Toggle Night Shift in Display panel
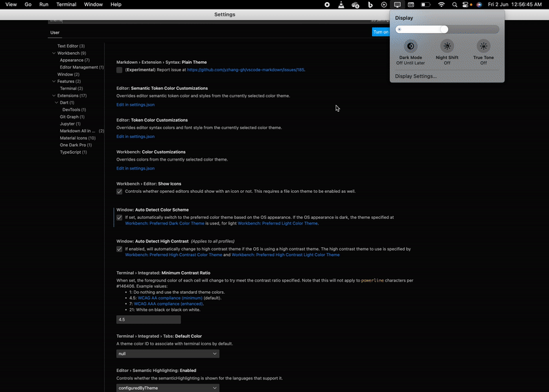Screen dimensions: 549x392 tap(447, 46)
